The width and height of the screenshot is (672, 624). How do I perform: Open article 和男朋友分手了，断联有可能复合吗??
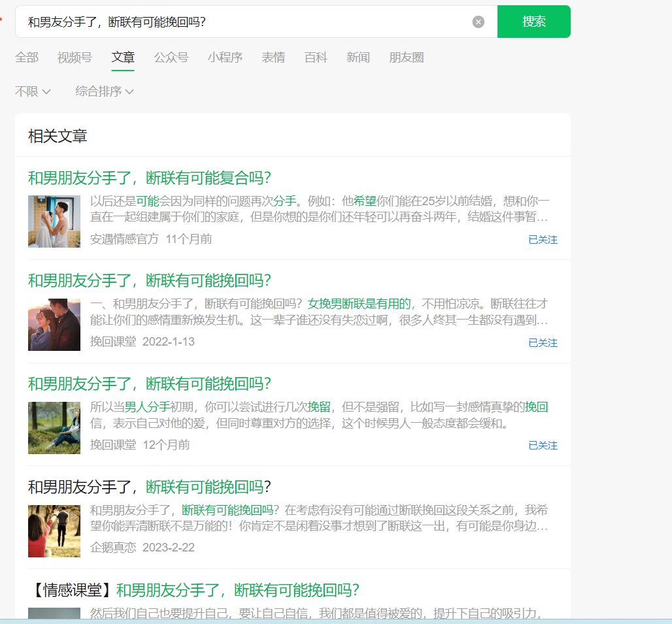(150, 178)
